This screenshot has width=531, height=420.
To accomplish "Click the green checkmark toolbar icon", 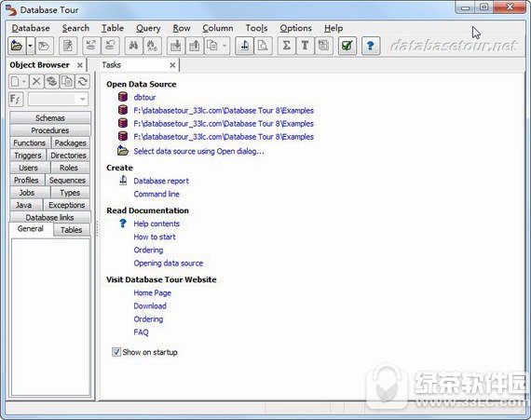I will pos(347,46).
